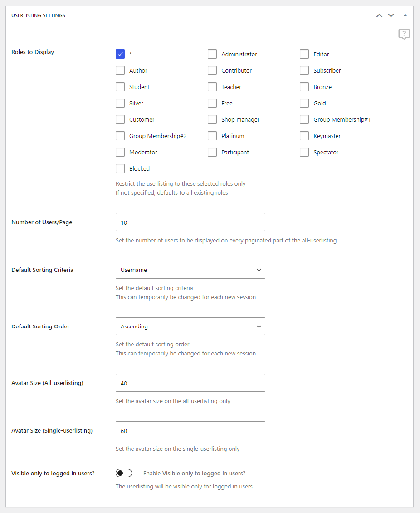Check the Administrator role checkbox
Viewport: 420px width, 513px height.
[212, 54]
